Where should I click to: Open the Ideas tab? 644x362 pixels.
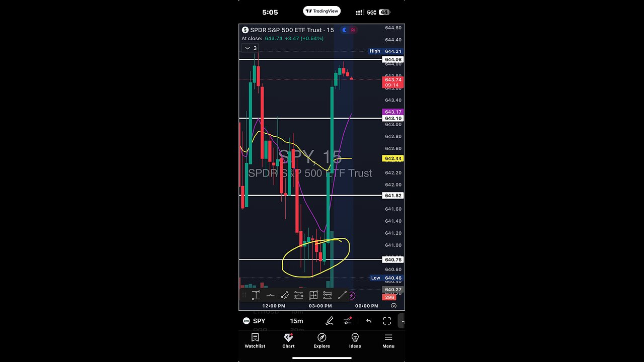(x=355, y=341)
